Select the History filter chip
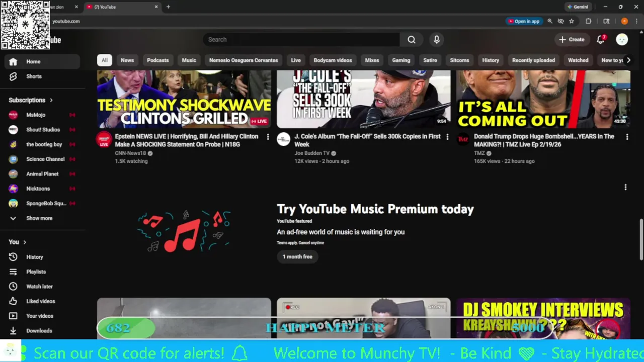This screenshot has width=644, height=362. pyautogui.click(x=491, y=60)
